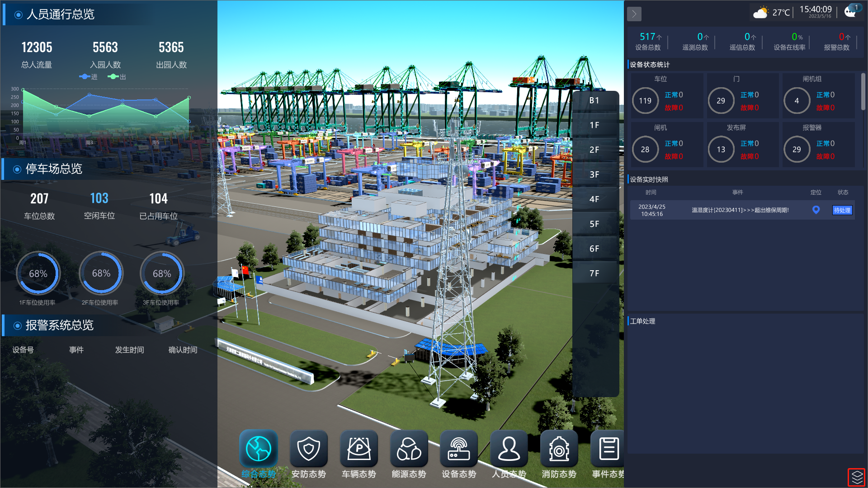The width and height of the screenshot is (868, 488).
Task: Toggle the 出 legend series in chart
Action: tap(117, 77)
